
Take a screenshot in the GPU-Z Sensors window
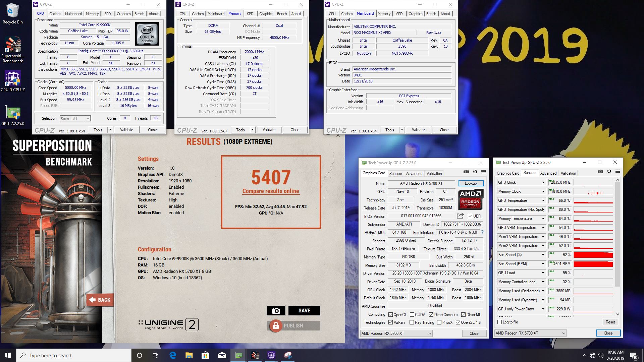coord(600,171)
